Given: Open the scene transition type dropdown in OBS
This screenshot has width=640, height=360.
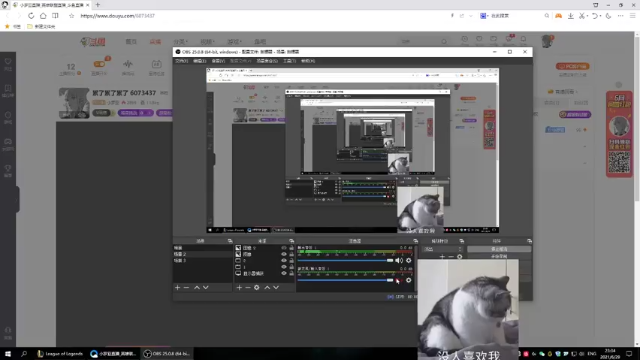Looking at the screenshot, I should pyautogui.click(x=443, y=249).
